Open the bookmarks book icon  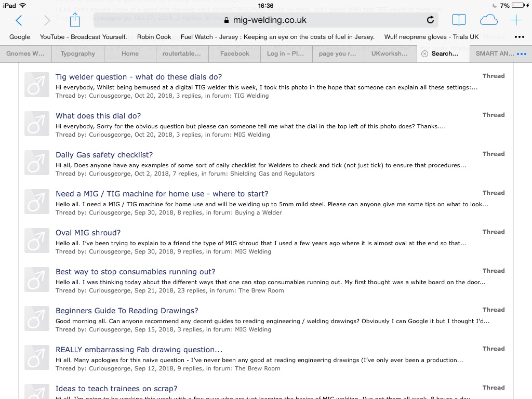click(459, 20)
